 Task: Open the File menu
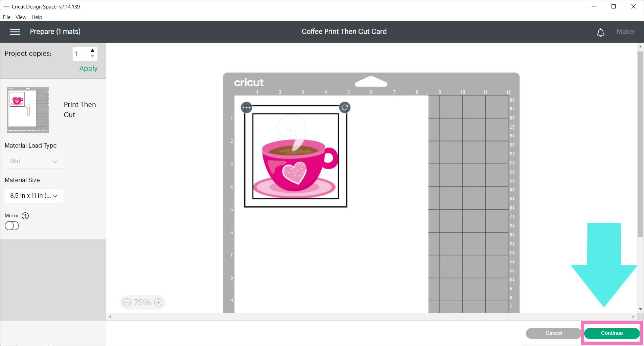[7, 17]
